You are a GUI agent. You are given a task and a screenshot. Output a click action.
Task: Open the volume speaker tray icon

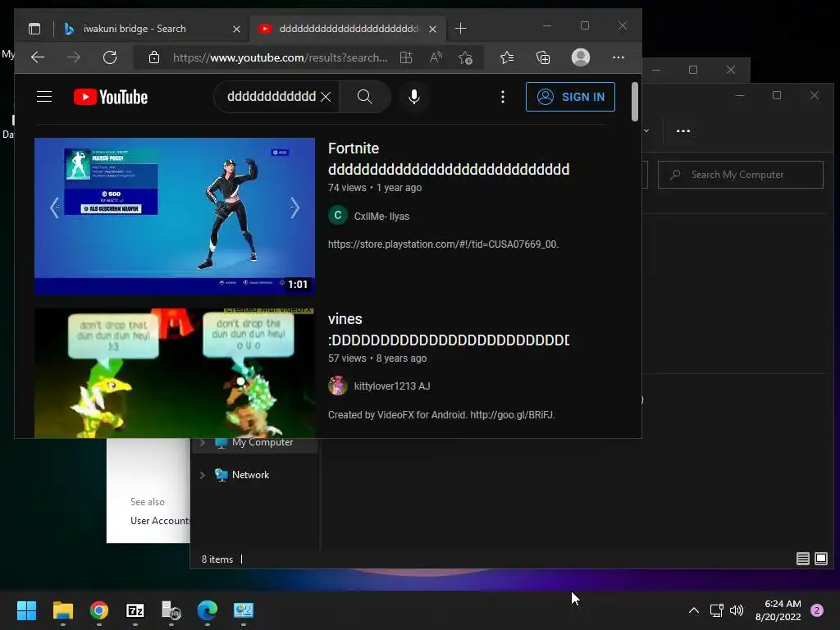737,610
